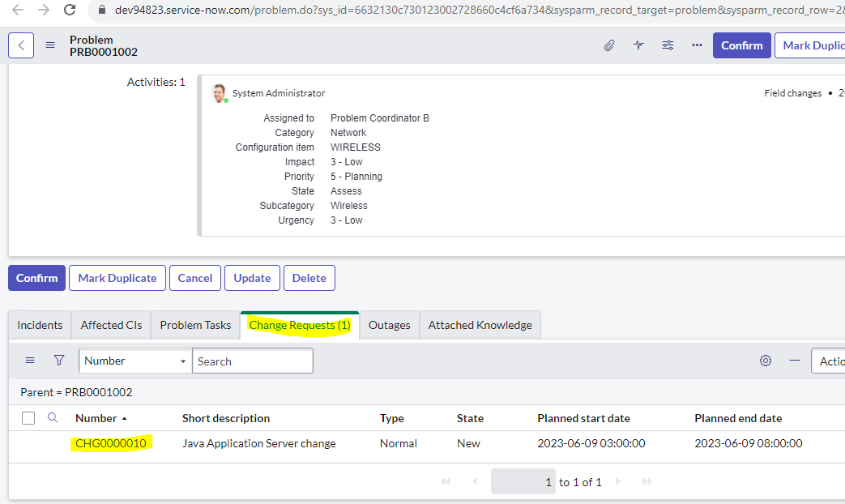Open the related list context menu icon
This screenshot has height=504, width=845.
click(30, 360)
